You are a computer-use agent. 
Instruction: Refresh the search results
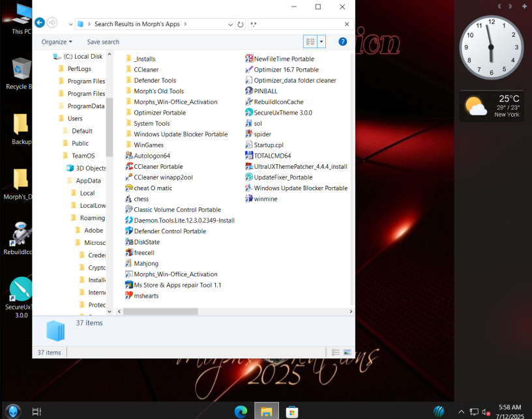click(241, 24)
